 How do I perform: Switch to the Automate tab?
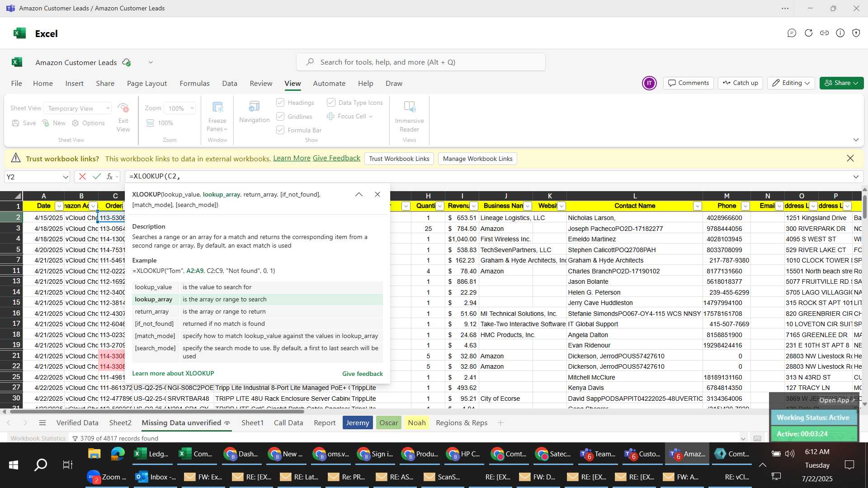coord(329,84)
